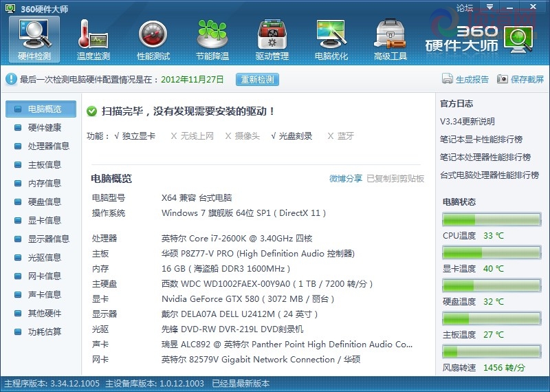Click 生成报告 to generate a report
The image size is (550, 392).
click(x=472, y=79)
